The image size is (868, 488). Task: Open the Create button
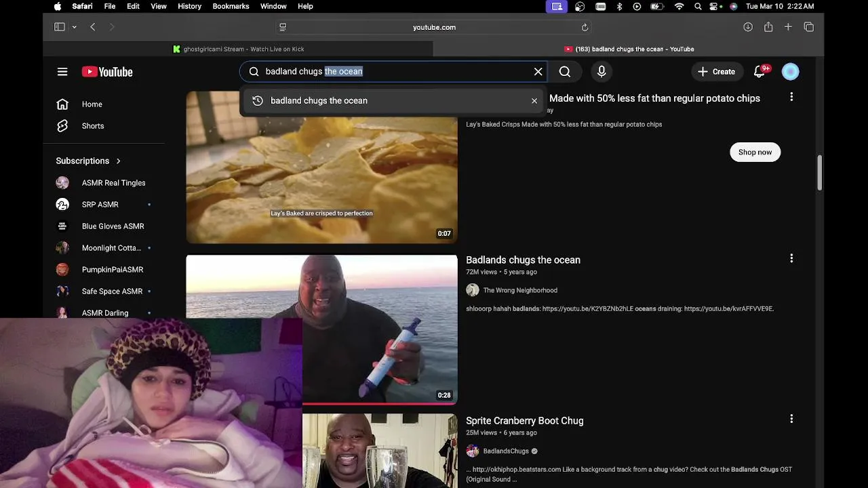pos(717,72)
